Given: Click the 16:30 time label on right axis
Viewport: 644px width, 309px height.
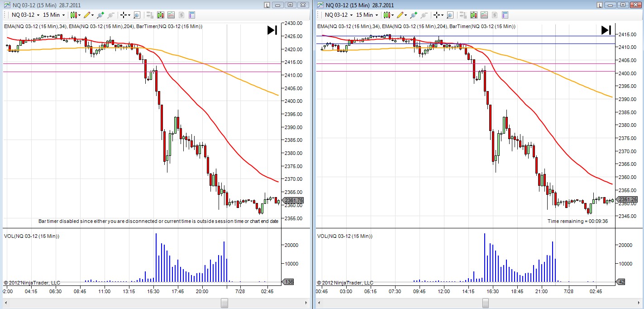Looking at the screenshot, I should pyautogui.click(x=492, y=292).
